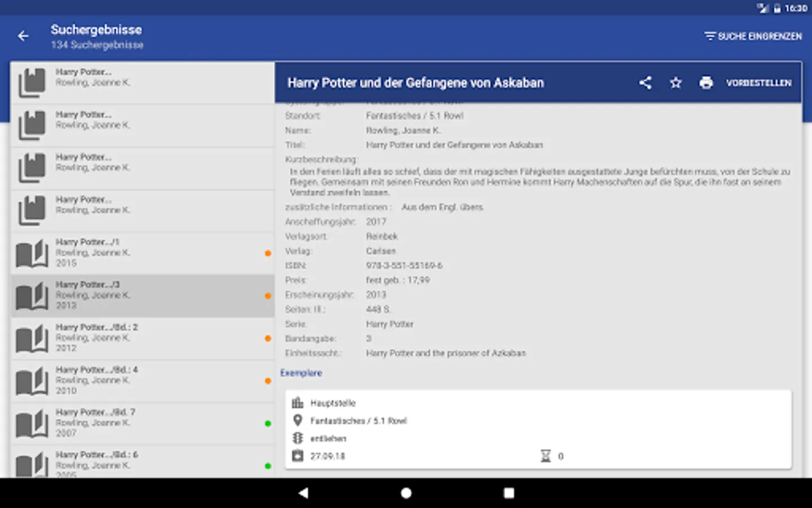812x508 pixels.
Task: Go back using the toolbar arrow
Action: coord(23,36)
